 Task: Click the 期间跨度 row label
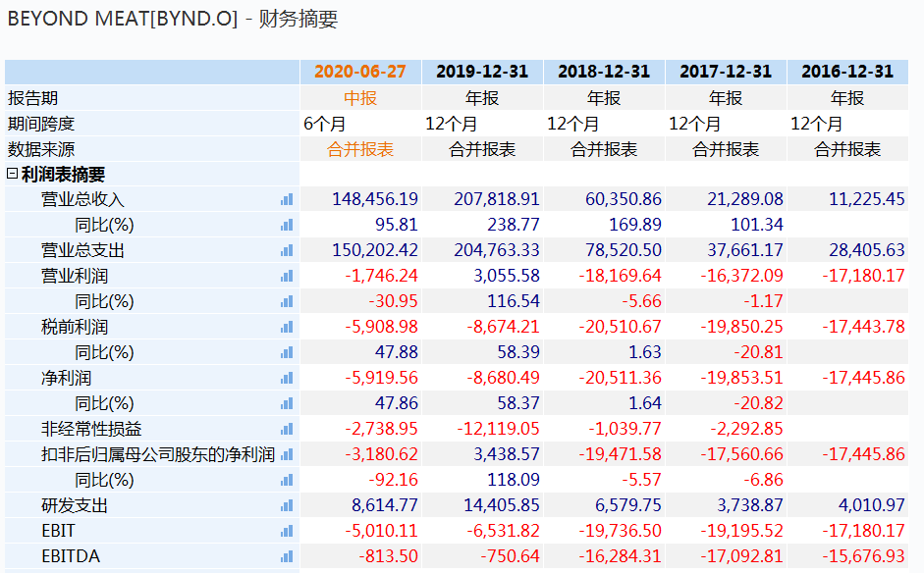pyautogui.click(x=40, y=124)
